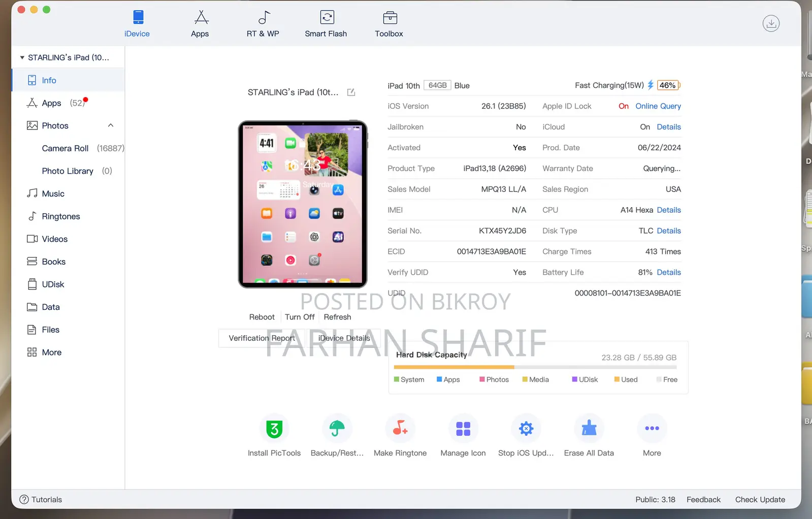Select Info in the sidebar
812x519 pixels.
(68, 80)
